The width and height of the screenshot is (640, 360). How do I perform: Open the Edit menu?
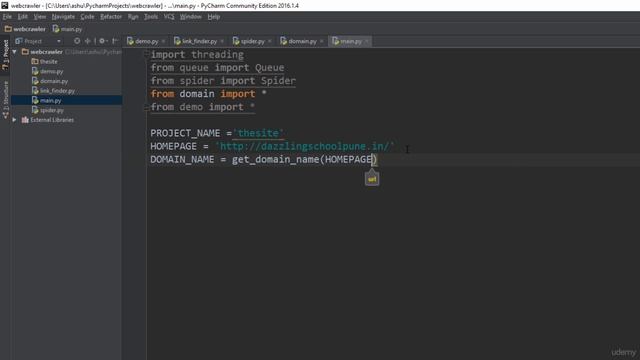[x=22, y=17]
